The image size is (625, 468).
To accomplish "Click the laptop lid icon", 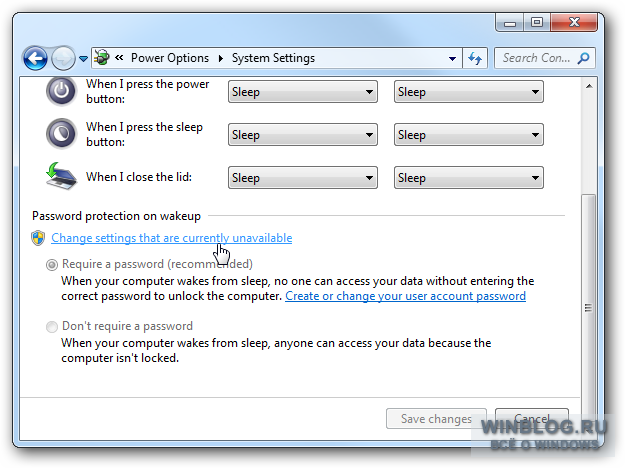I will click(x=61, y=176).
